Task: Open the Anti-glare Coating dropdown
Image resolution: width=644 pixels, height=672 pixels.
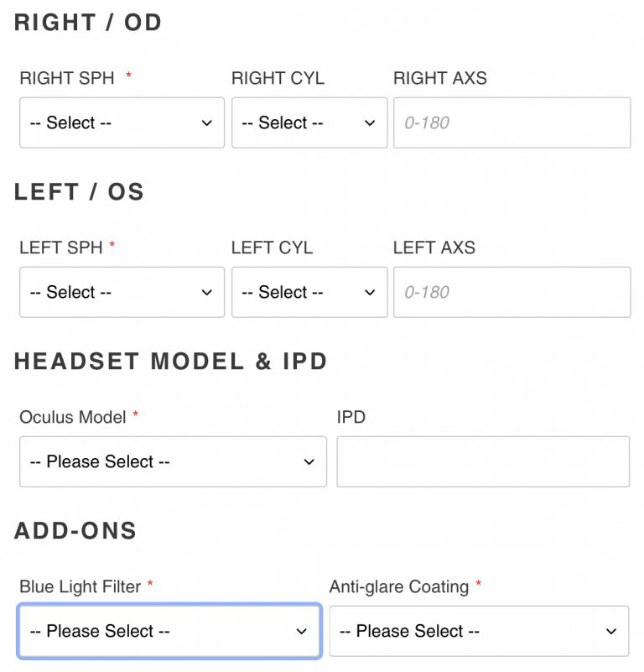Action: 479,631
